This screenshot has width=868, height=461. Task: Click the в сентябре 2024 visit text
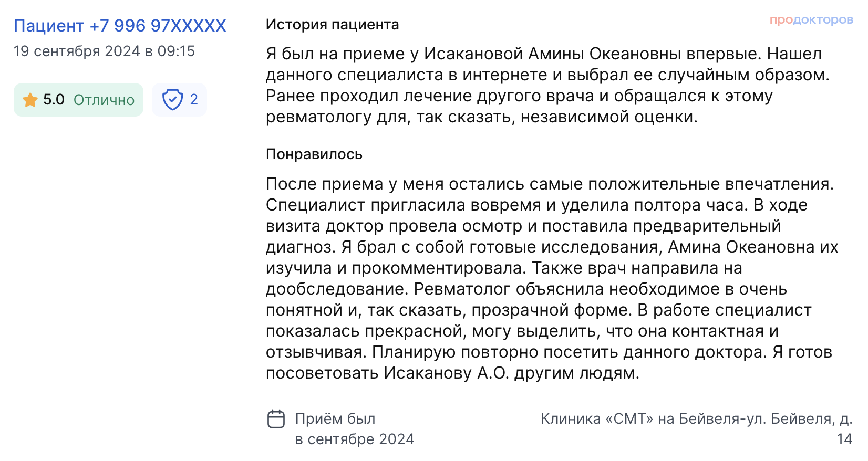tap(355, 439)
